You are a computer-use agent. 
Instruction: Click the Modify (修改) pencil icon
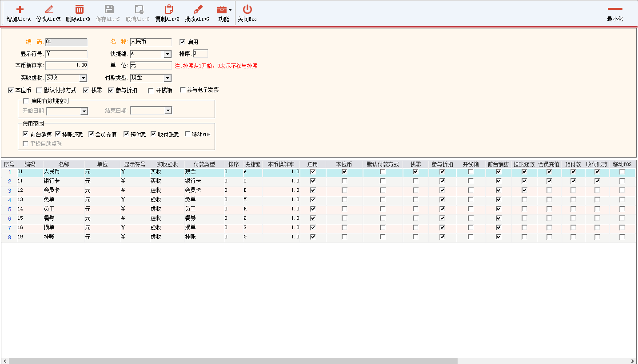click(x=49, y=9)
